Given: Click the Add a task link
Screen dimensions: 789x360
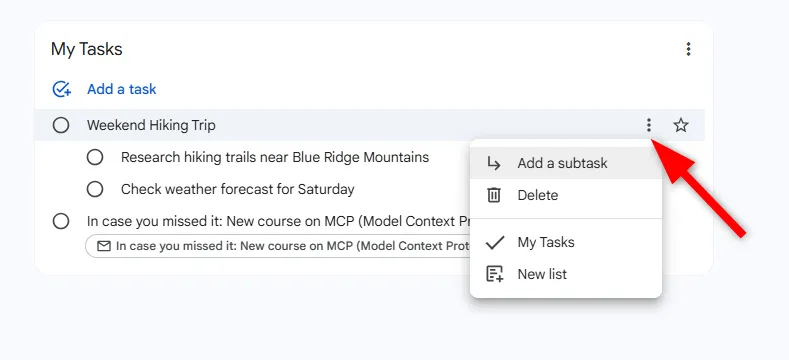Looking at the screenshot, I should [x=122, y=89].
